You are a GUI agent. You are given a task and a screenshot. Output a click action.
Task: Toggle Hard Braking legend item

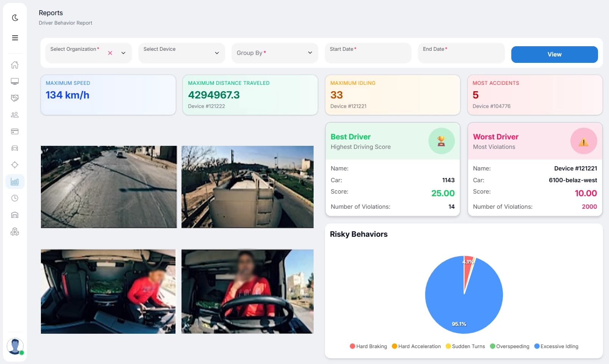(369, 346)
